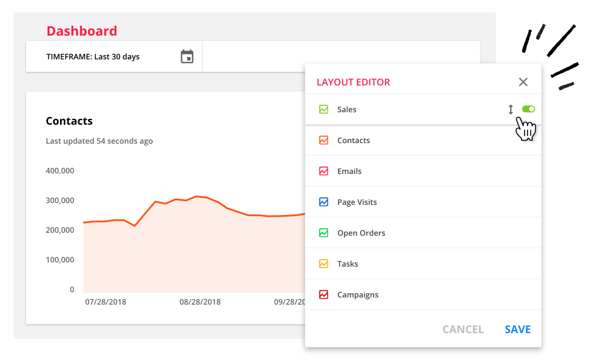Click the Sales chart icon
The height and width of the screenshot is (364, 591).
324,109
